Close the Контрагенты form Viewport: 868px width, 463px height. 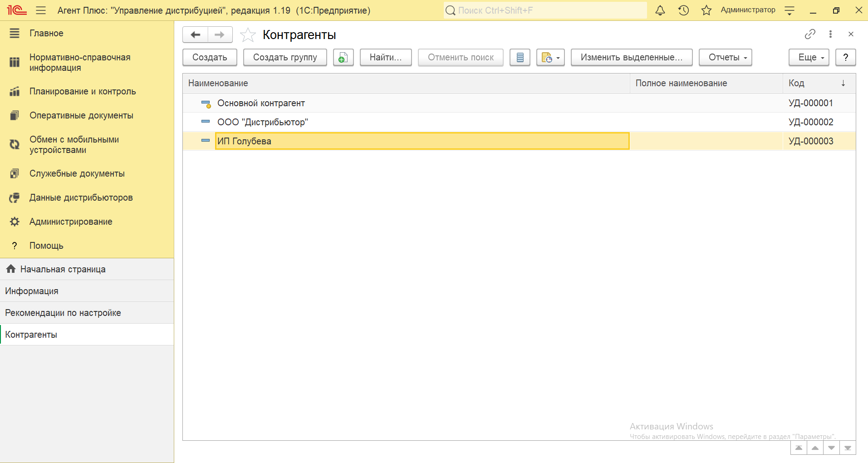(851, 34)
